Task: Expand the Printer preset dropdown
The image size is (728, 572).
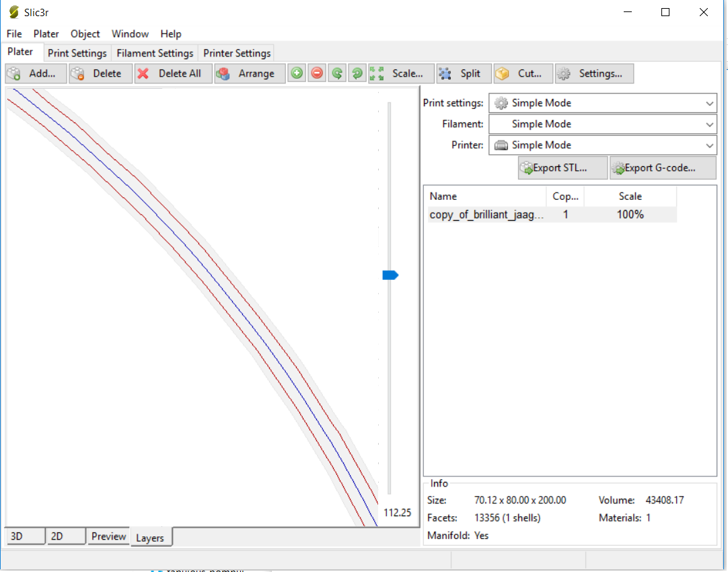Action: (x=603, y=145)
